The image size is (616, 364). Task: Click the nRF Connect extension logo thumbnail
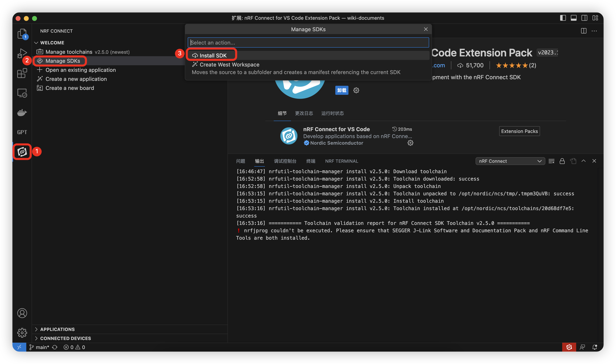click(x=289, y=136)
